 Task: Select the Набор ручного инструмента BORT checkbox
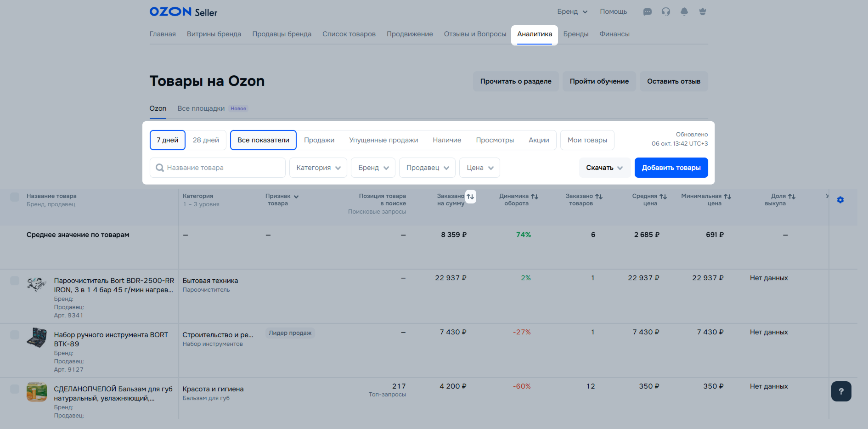[15, 335]
